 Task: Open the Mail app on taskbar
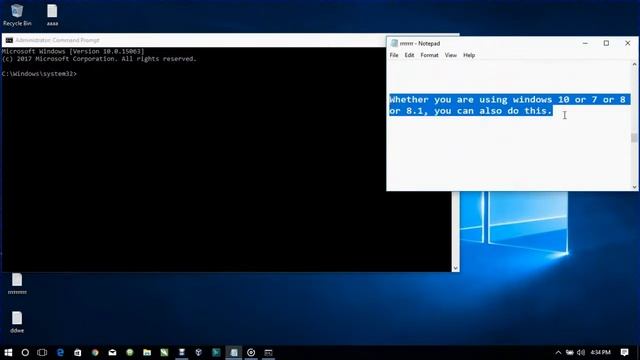[x=112, y=352]
